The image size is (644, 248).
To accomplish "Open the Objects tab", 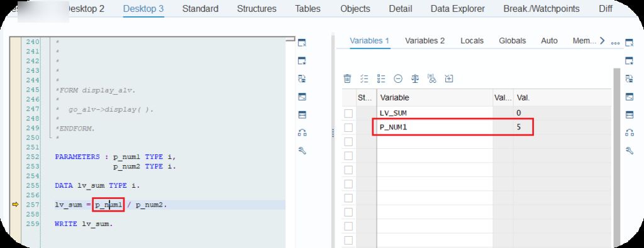I will [x=355, y=9].
